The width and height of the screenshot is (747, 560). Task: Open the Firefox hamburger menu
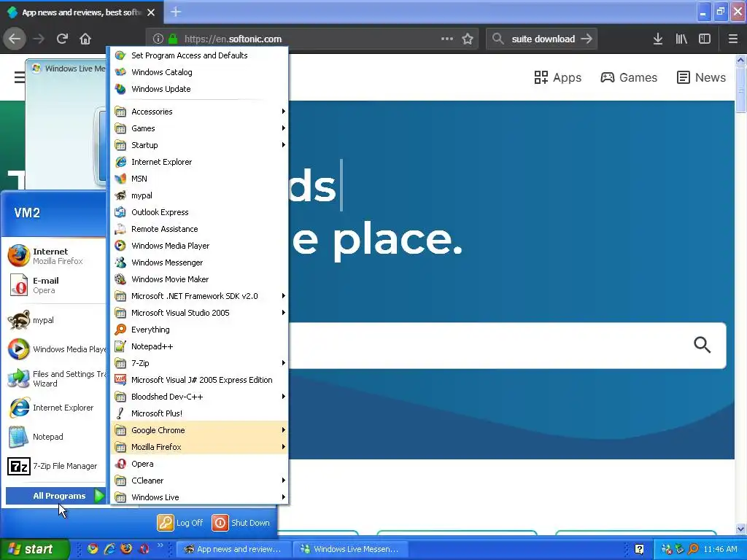[x=733, y=39]
